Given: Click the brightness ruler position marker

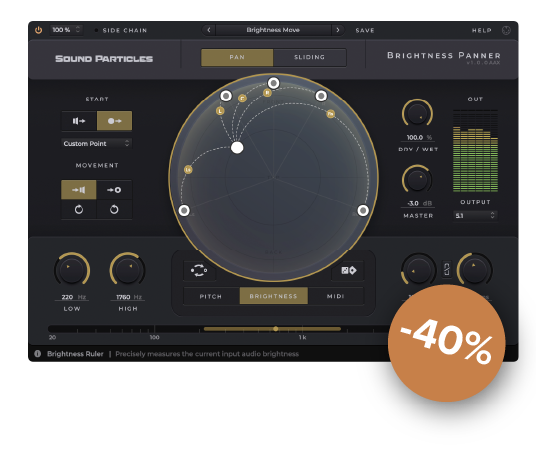Looking at the screenshot, I should (276, 329).
